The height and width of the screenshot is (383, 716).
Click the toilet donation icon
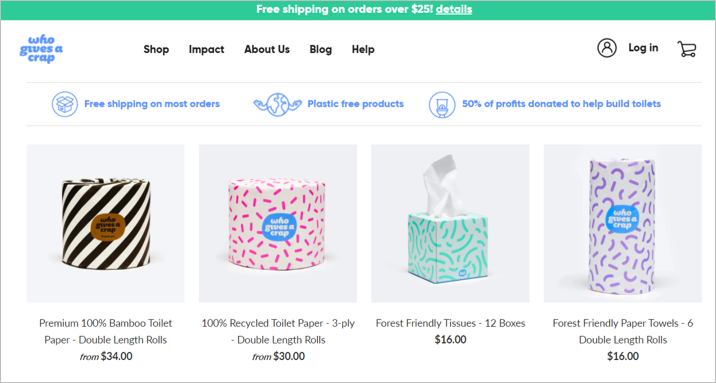click(442, 105)
